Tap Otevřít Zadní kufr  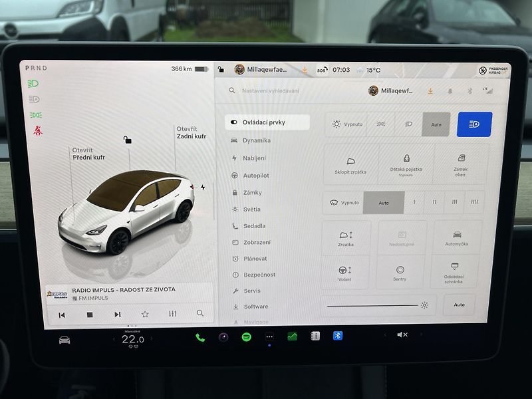pyautogui.click(x=191, y=132)
